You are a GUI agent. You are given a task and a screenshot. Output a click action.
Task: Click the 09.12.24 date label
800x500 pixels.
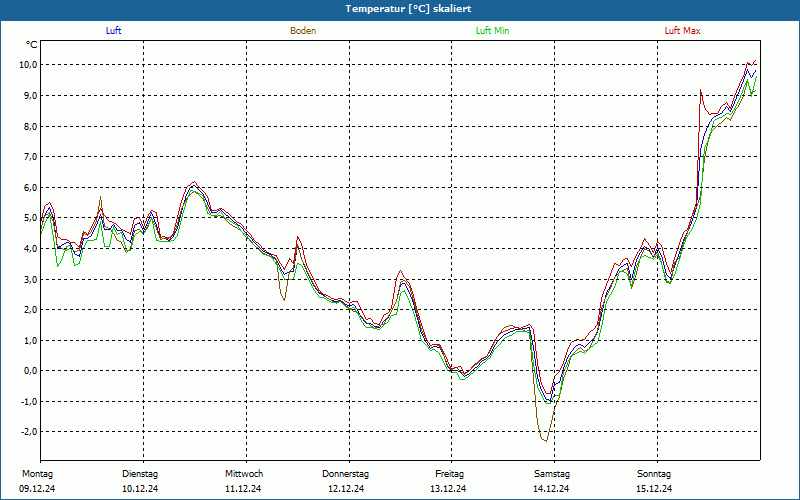[x=37, y=489]
